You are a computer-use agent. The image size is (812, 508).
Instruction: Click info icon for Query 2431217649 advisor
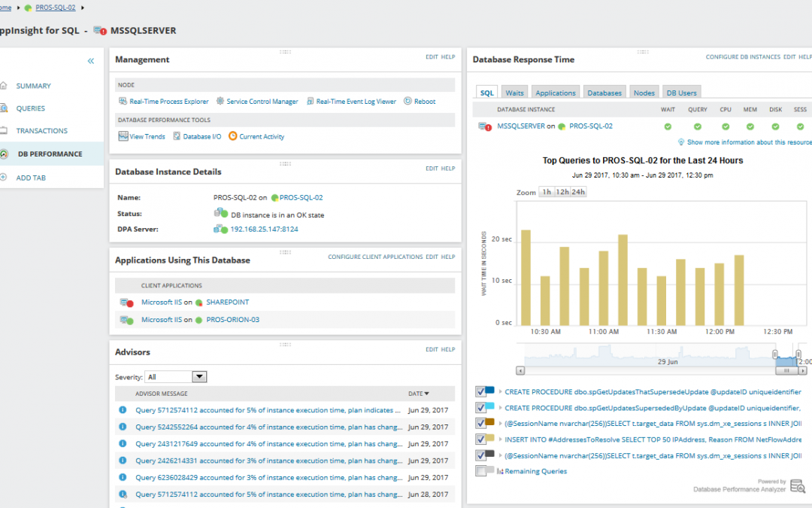point(123,443)
